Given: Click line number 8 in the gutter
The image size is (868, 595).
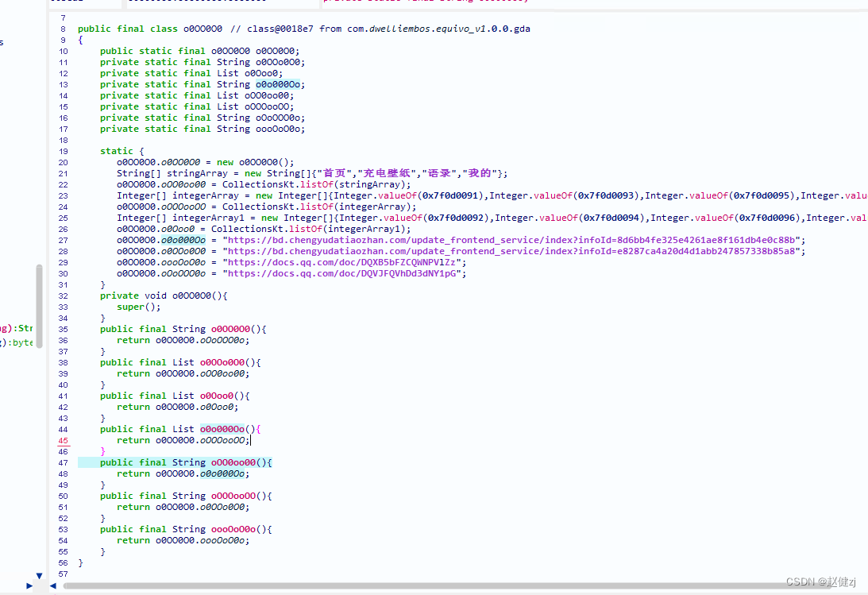Looking at the screenshot, I should point(63,29).
